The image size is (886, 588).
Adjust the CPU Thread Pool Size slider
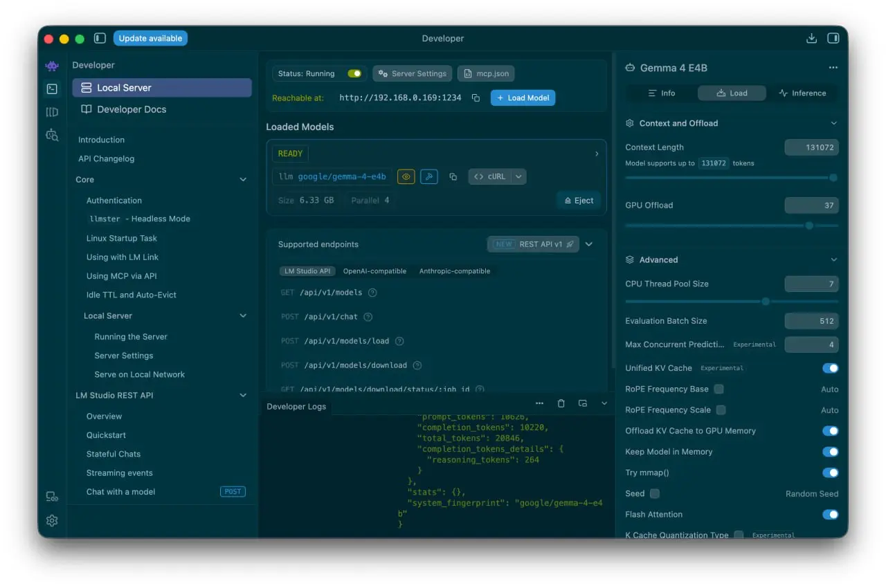click(x=766, y=302)
